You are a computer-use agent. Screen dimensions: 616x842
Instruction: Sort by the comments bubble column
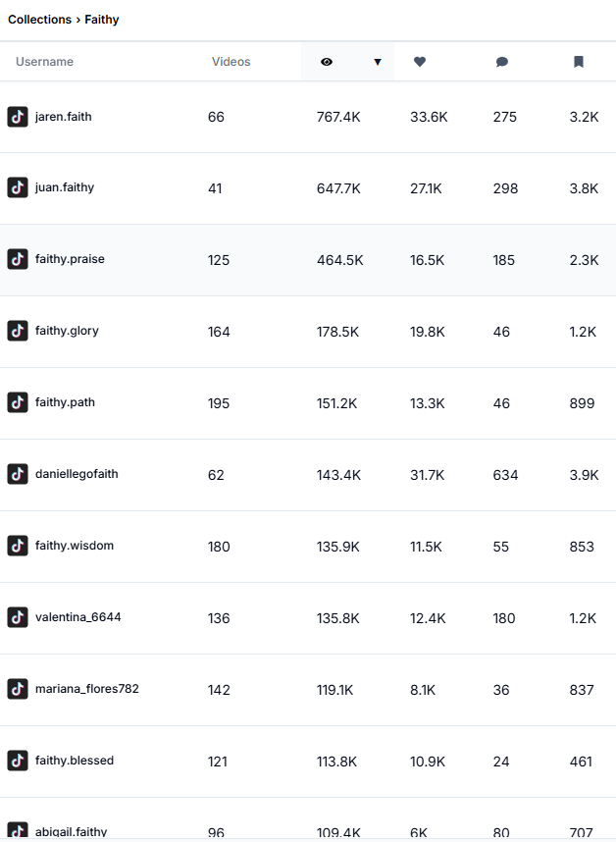click(x=502, y=62)
